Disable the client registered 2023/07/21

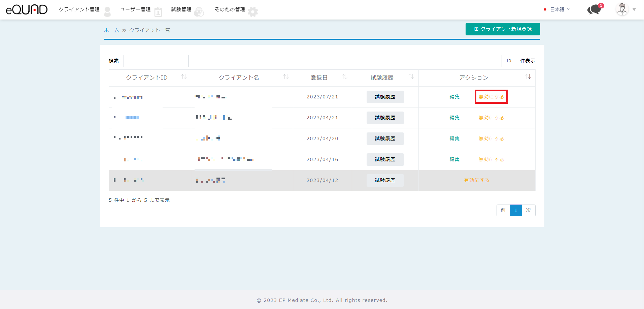coord(491,97)
